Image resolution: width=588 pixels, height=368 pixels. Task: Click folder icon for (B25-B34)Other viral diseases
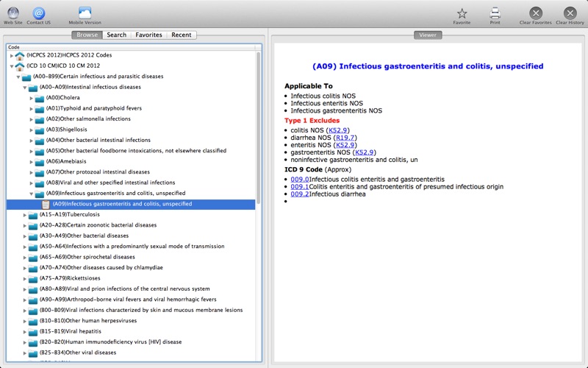pyautogui.click(x=33, y=353)
